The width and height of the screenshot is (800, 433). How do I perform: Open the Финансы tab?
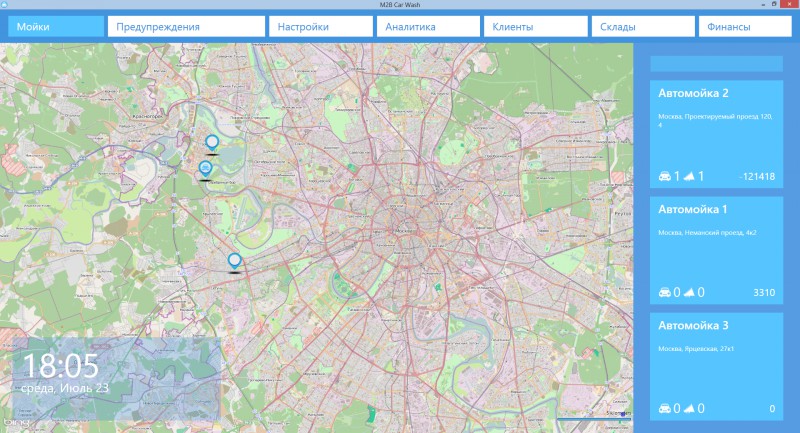coord(745,27)
